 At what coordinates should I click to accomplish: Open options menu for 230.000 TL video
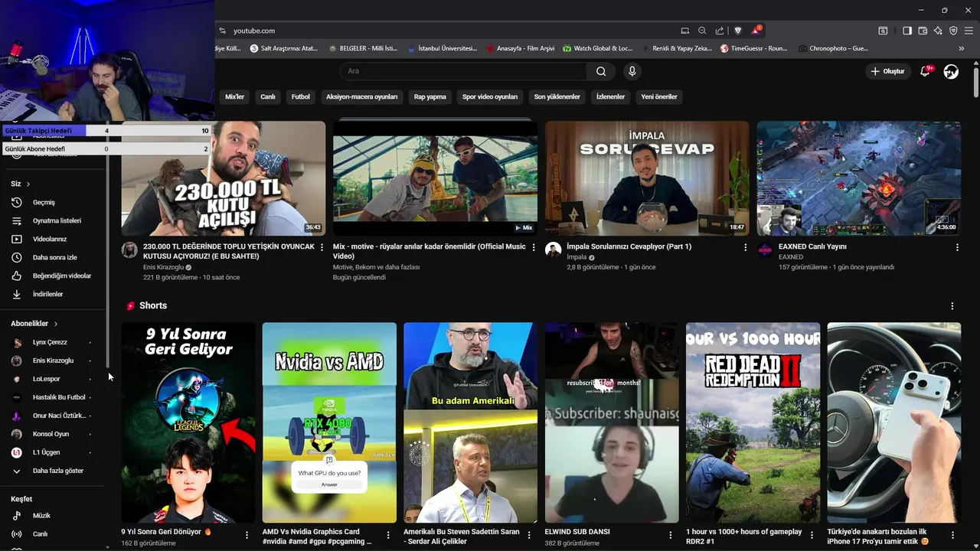pos(322,248)
